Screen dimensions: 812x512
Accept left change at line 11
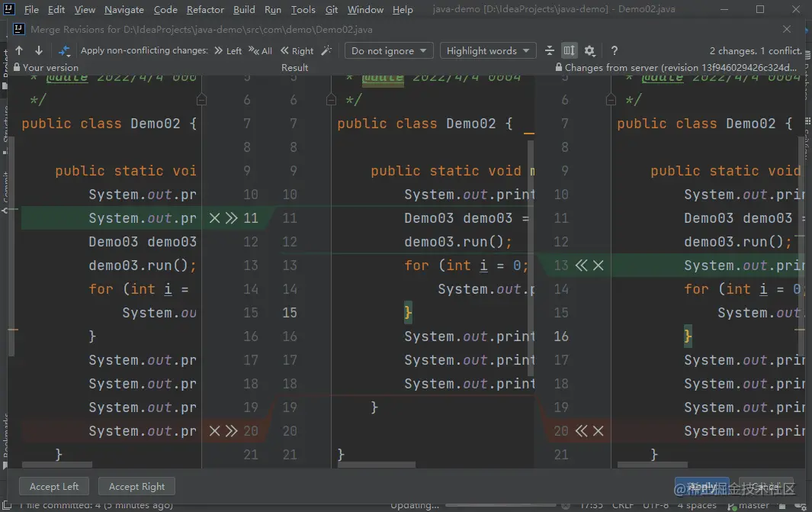pos(231,218)
